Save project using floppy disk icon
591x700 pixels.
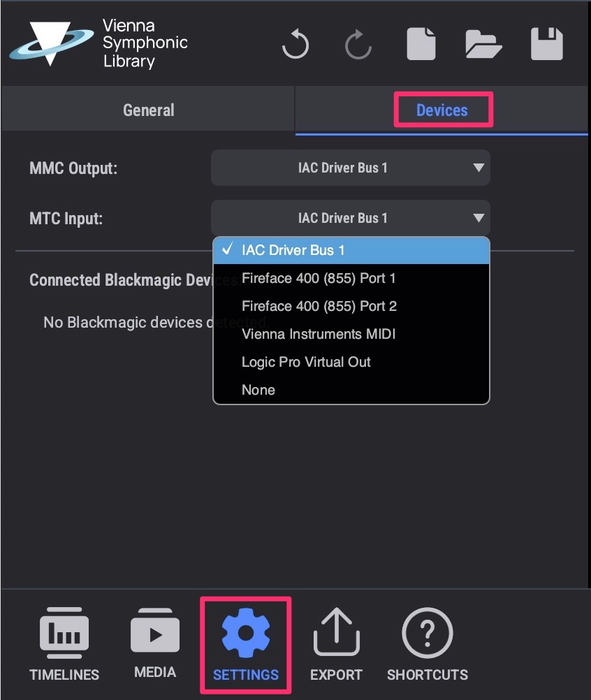click(547, 45)
